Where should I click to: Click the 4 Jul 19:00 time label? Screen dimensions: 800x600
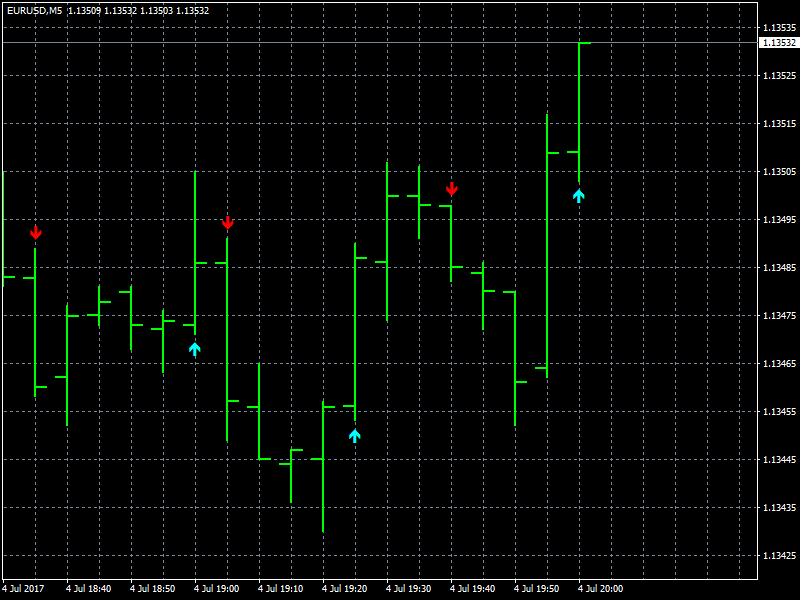pyautogui.click(x=216, y=588)
